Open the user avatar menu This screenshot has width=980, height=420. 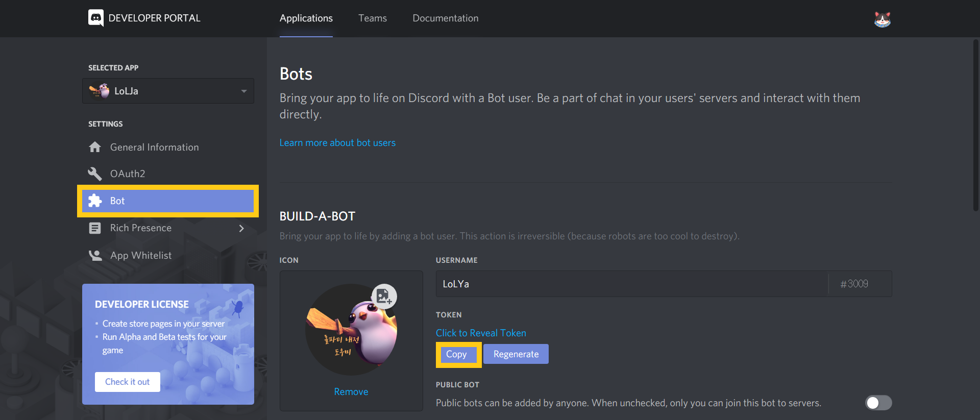click(x=882, y=19)
